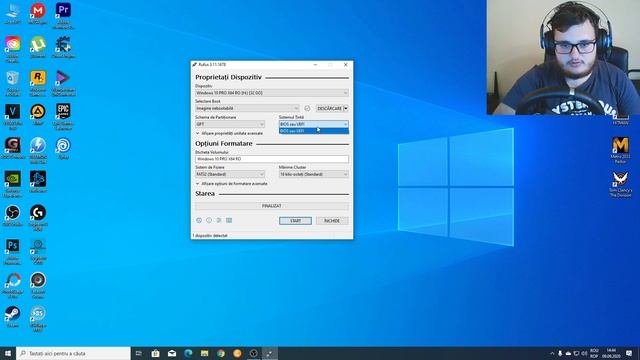The image size is (640, 360).
Task: Select the Adobe Photoshop desktop icon
Action: 13,251
